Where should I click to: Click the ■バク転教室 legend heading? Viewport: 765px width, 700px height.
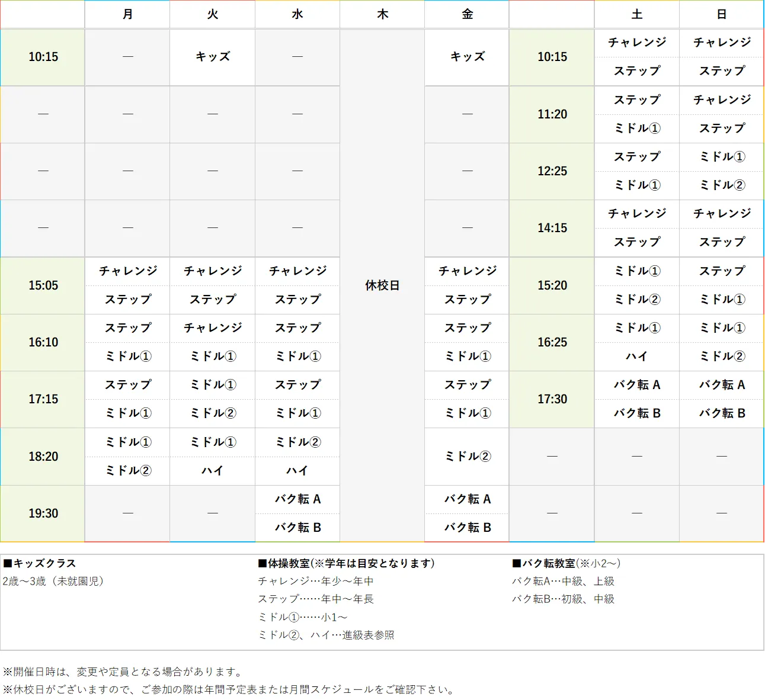[x=566, y=563]
